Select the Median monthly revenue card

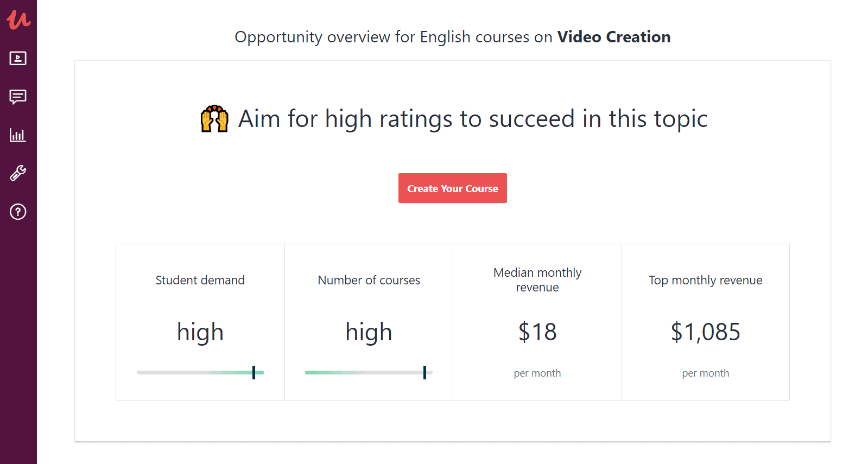coord(537,321)
